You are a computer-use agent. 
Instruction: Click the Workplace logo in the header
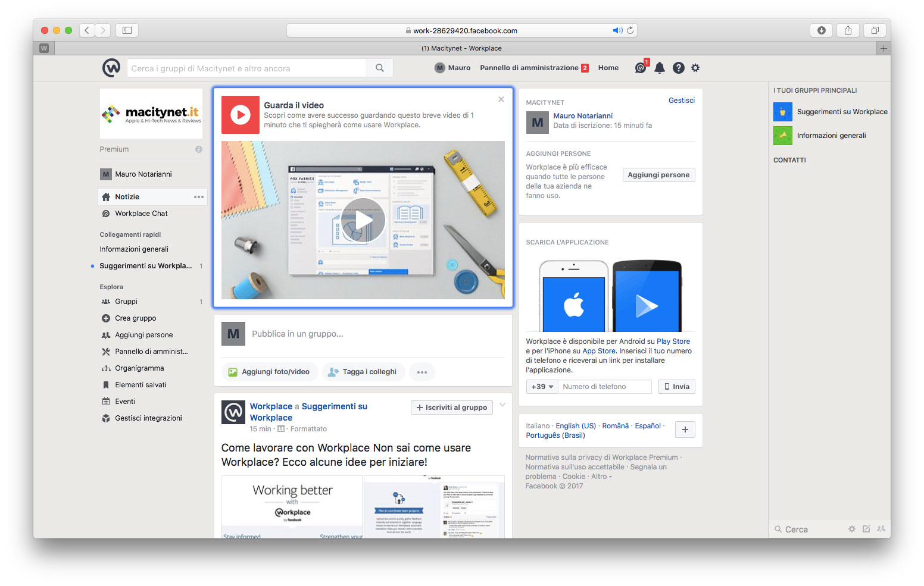point(111,68)
